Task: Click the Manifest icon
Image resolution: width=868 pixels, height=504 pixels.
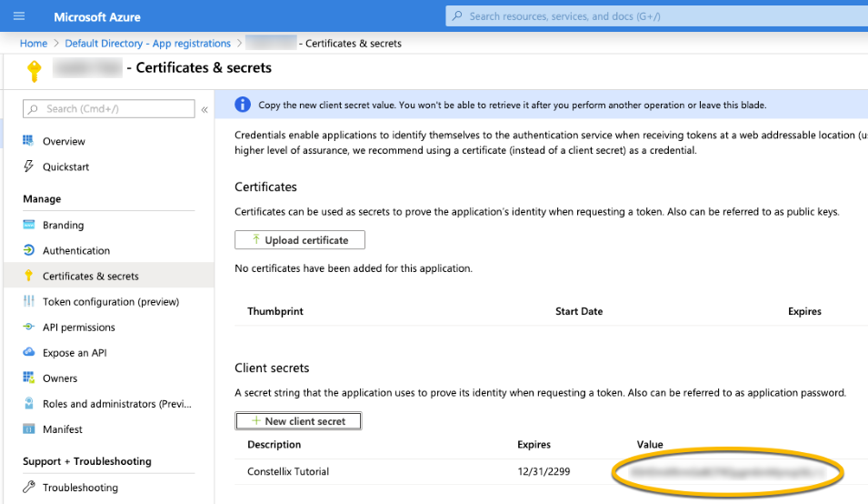Action: click(29, 428)
